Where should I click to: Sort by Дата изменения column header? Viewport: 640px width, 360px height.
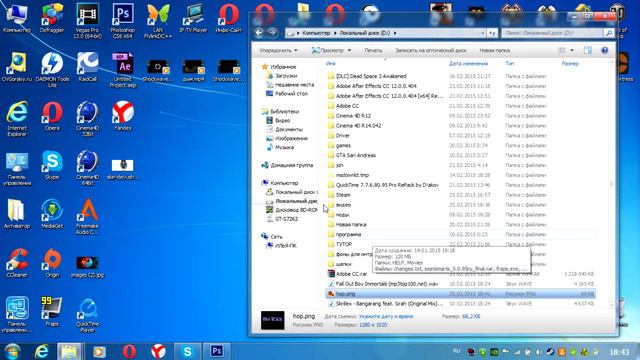tap(468, 64)
